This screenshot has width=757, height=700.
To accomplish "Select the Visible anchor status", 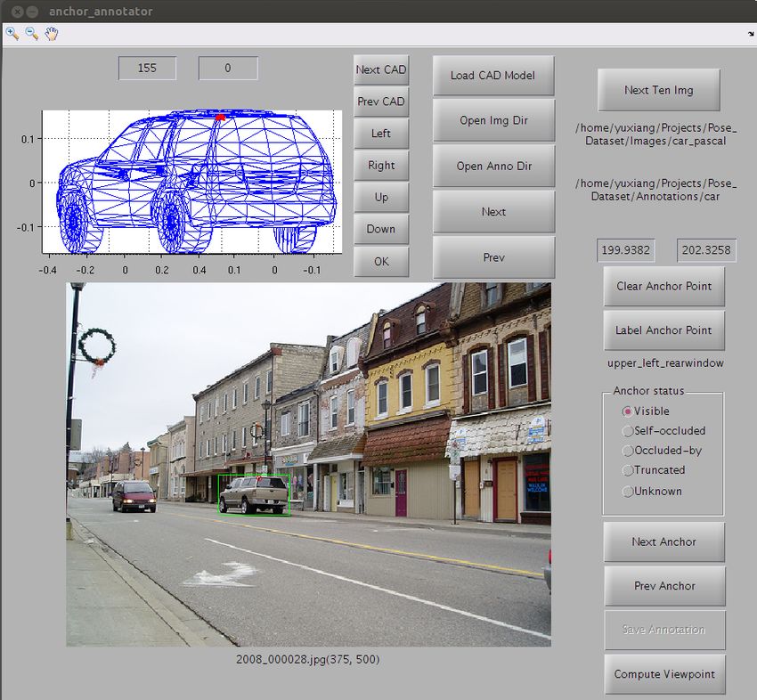I will tap(627, 411).
